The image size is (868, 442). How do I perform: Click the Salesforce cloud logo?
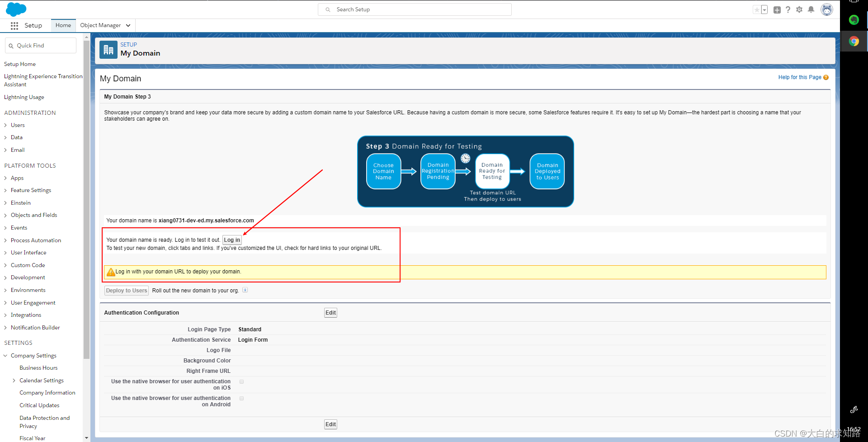click(16, 9)
